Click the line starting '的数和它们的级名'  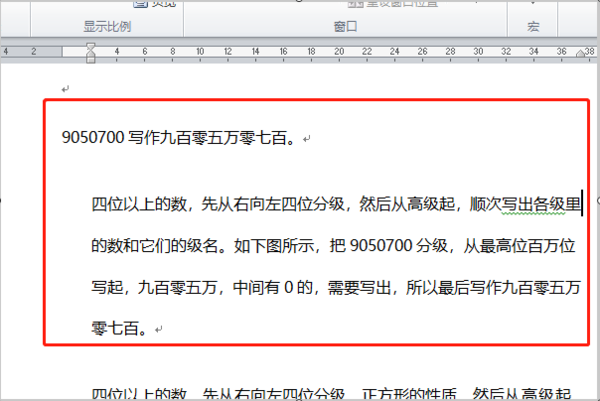[x=333, y=246]
